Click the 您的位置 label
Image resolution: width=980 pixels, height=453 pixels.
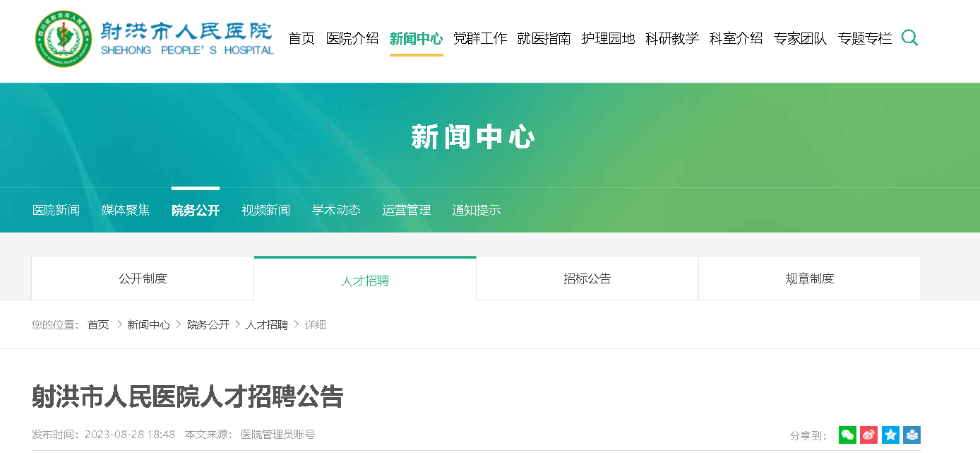(x=55, y=325)
